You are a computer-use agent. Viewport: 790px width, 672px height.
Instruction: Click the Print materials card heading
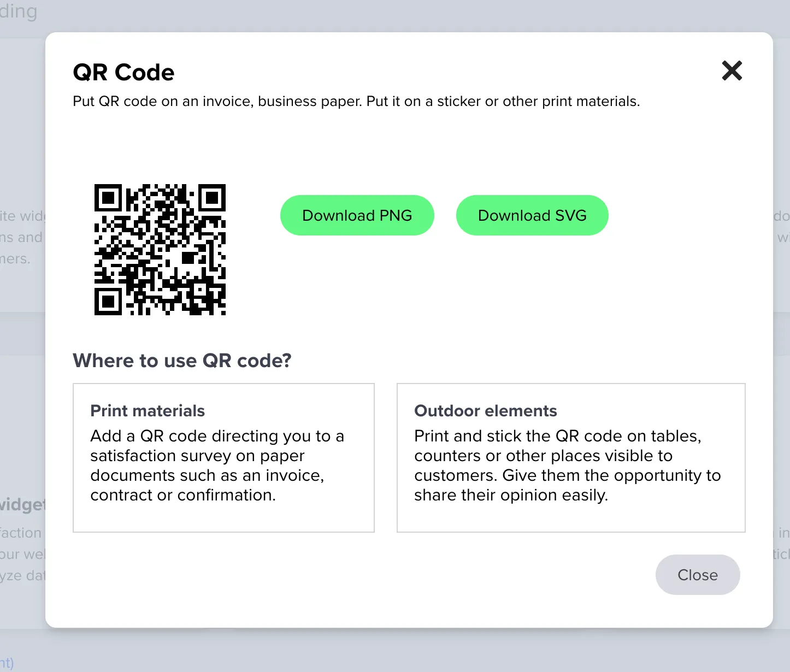(x=148, y=410)
